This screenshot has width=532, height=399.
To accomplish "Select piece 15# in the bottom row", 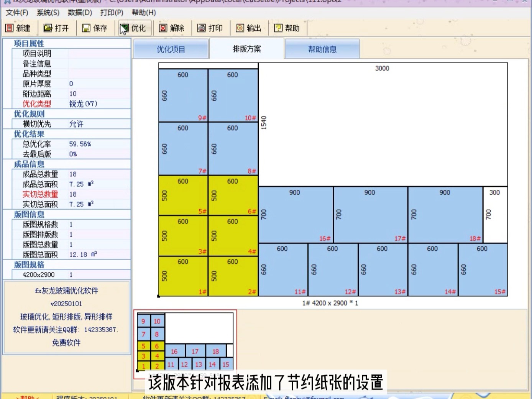I will pyautogui.click(x=483, y=269).
